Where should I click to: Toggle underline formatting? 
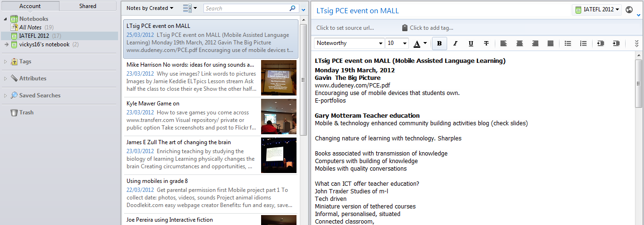point(471,43)
